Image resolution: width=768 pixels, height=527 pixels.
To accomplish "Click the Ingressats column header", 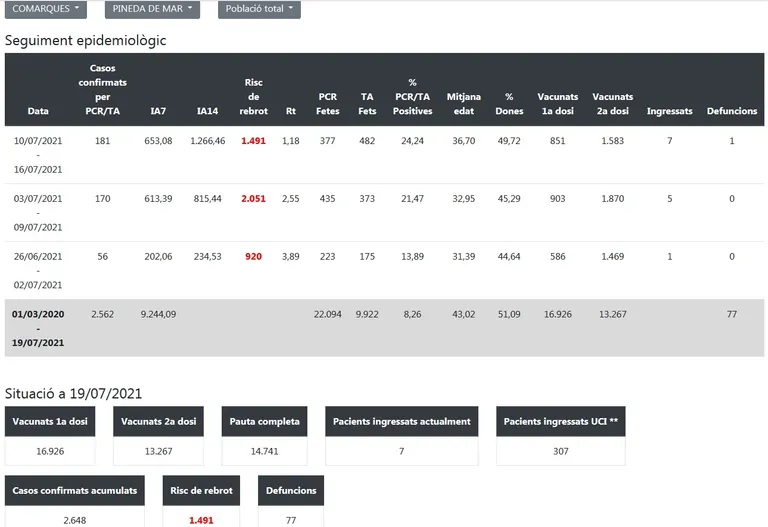I will (670, 111).
